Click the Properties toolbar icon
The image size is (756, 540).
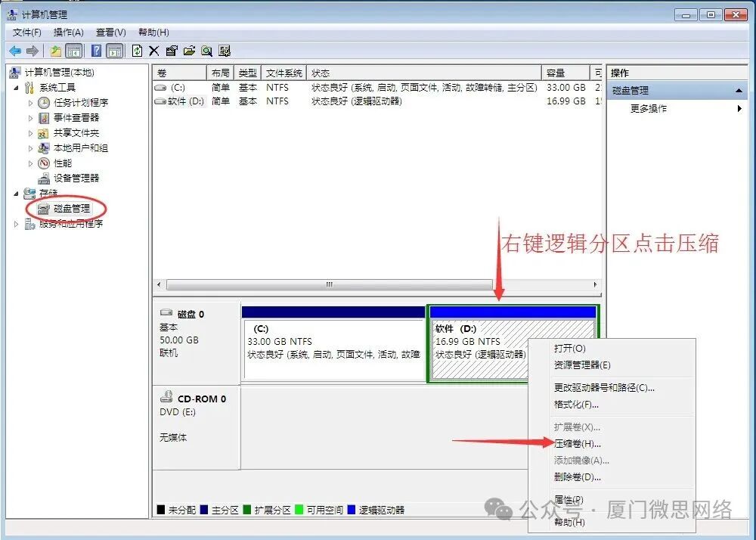tap(172, 51)
